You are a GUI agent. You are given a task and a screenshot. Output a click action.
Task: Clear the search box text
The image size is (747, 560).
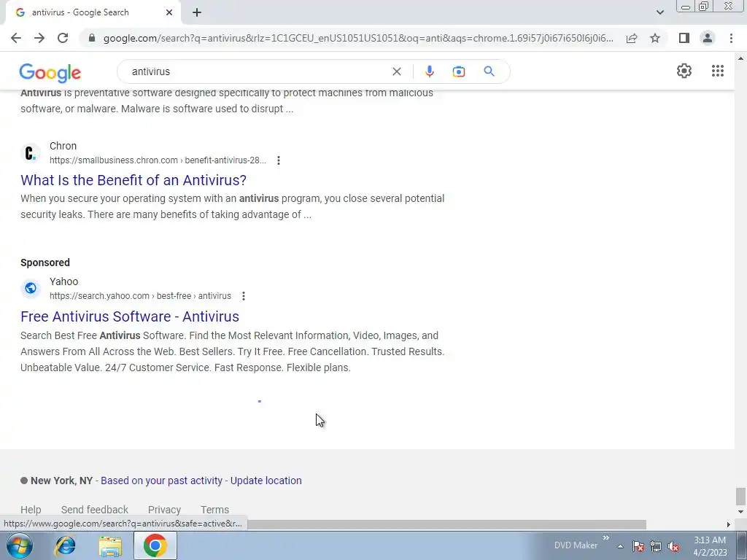(x=396, y=71)
